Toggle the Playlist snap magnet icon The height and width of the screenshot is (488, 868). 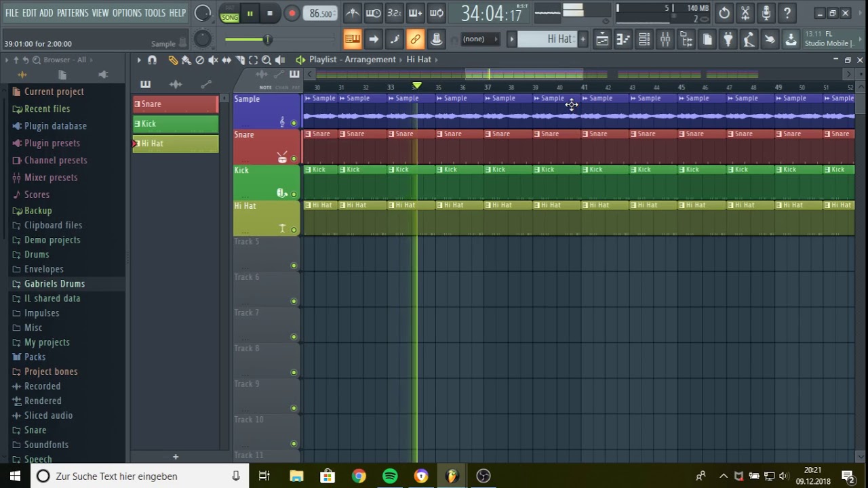click(152, 60)
